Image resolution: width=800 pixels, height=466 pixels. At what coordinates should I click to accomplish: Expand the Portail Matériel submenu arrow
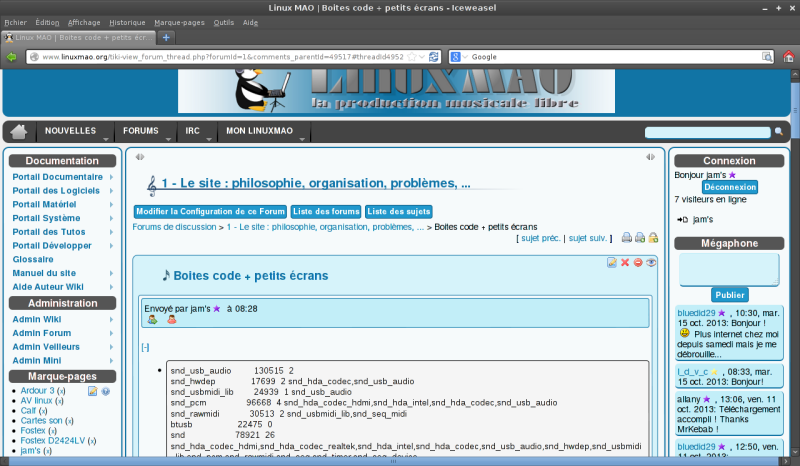[111, 205]
